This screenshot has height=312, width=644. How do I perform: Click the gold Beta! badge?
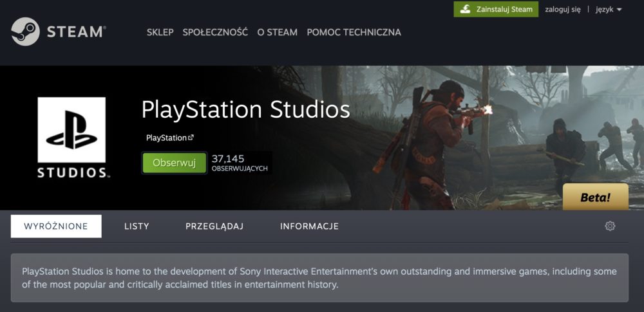(x=596, y=197)
